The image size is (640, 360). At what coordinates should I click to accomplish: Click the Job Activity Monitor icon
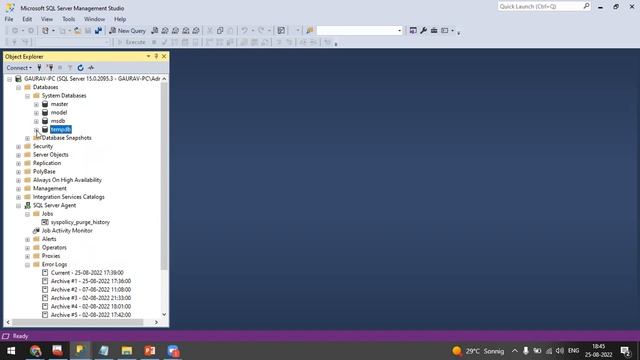pyautogui.click(x=36, y=231)
